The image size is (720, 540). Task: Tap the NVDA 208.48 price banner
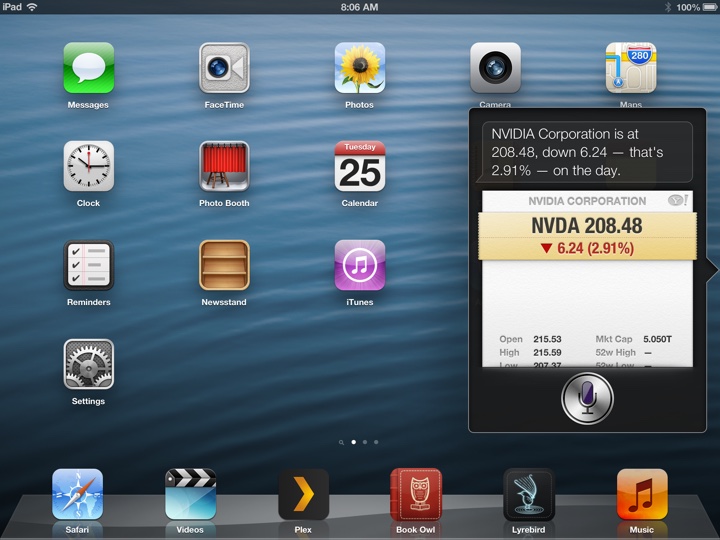click(587, 236)
